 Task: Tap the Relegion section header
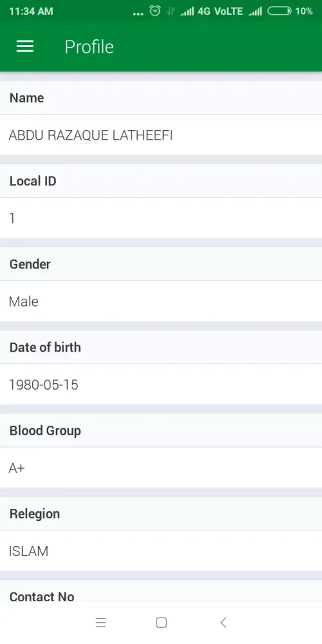click(161, 513)
